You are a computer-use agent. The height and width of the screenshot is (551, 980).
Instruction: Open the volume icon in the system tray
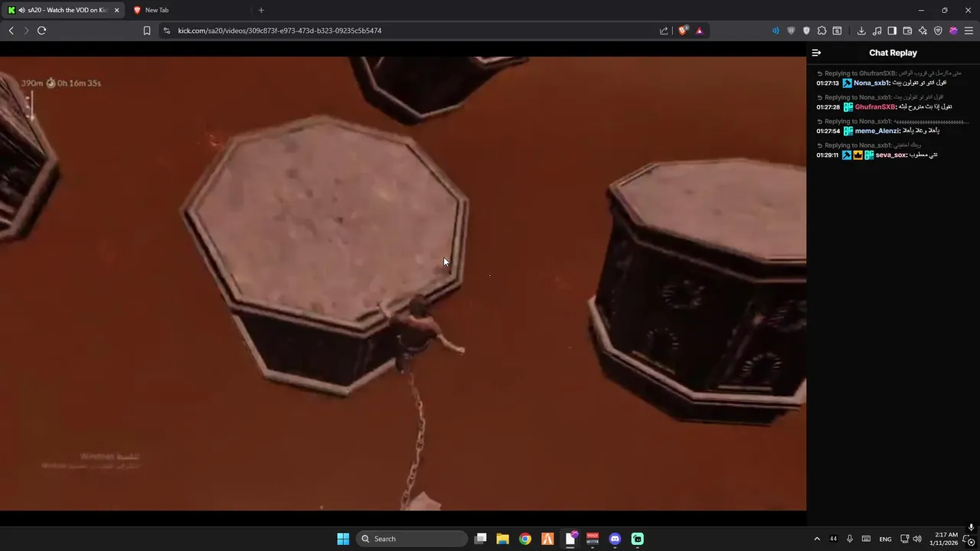(917, 539)
